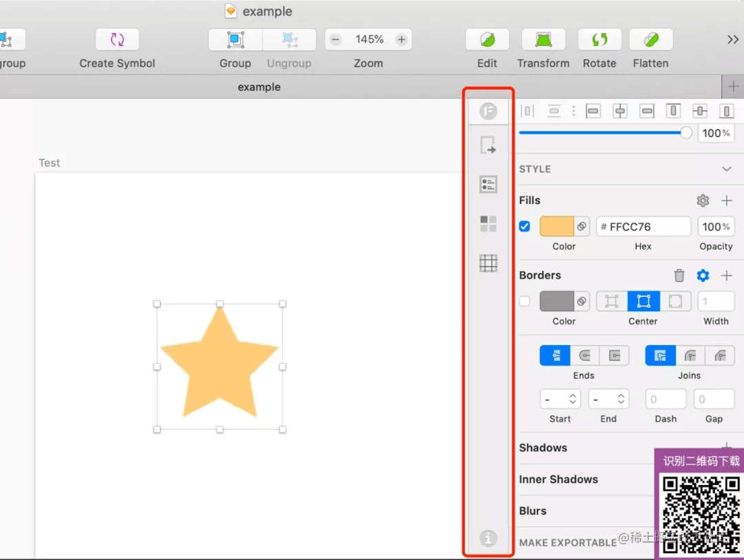The height and width of the screenshot is (560, 744).
Task: Open the fill color swatch FFCC76
Action: point(557,227)
